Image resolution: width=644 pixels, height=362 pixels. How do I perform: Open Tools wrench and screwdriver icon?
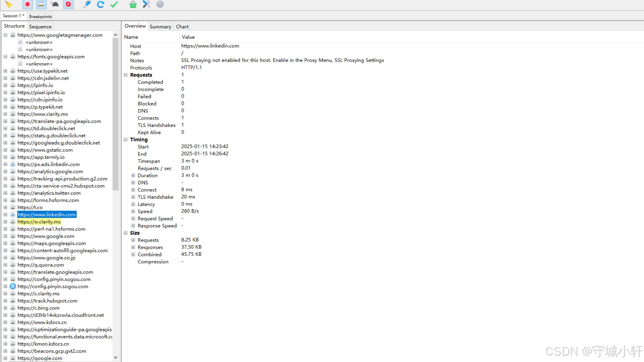point(146,4)
